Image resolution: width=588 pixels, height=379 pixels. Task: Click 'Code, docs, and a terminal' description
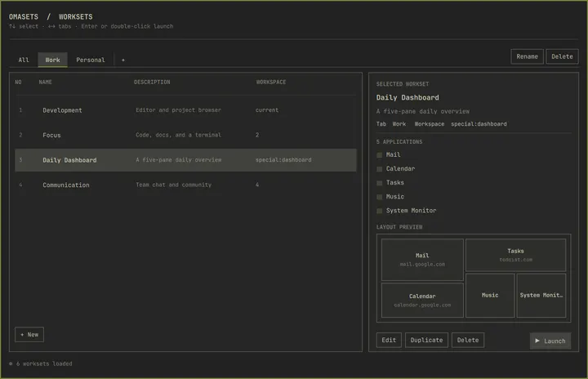coord(179,135)
